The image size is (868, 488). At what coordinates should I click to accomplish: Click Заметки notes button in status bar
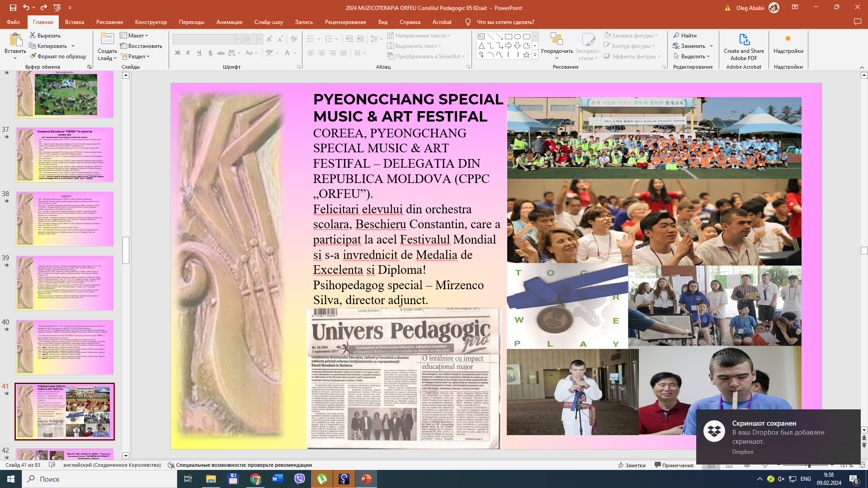(x=632, y=465)
